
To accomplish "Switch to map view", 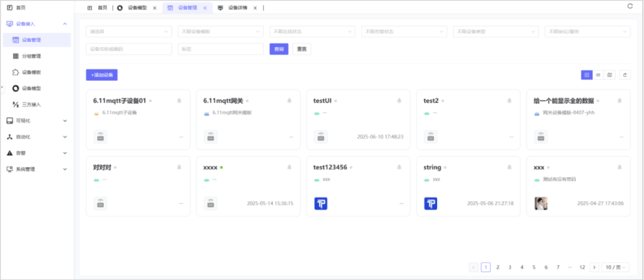I will click(609, 75).
